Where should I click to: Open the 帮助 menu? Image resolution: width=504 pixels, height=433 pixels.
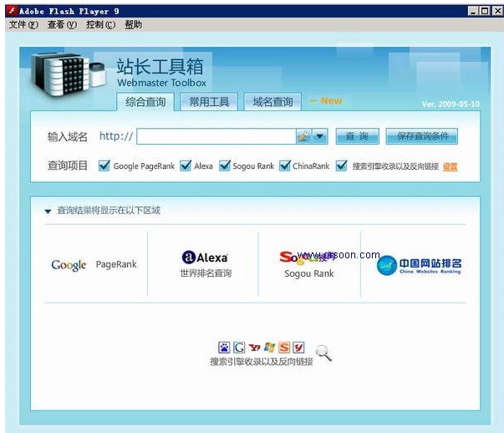[134, 24]
